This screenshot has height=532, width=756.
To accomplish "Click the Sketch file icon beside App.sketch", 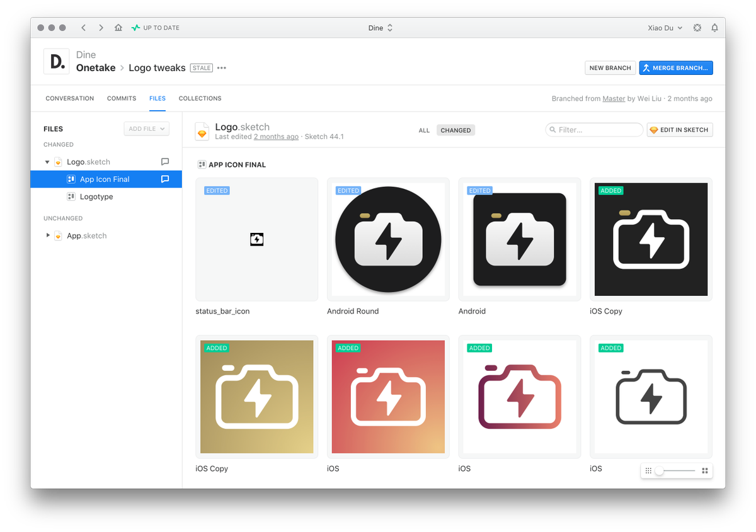I will point(58,235).
